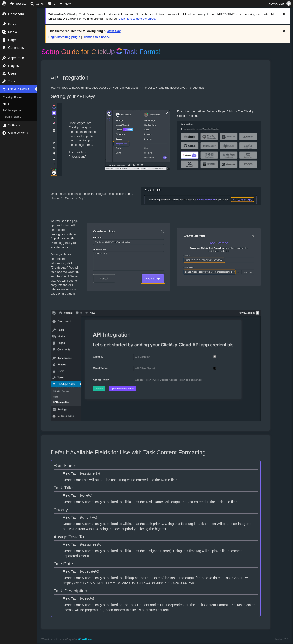This screenshot has width=293, height=644.
Task: Open the Meta Box plugin link
Action: pyautogui.click(x=114, y=31)
